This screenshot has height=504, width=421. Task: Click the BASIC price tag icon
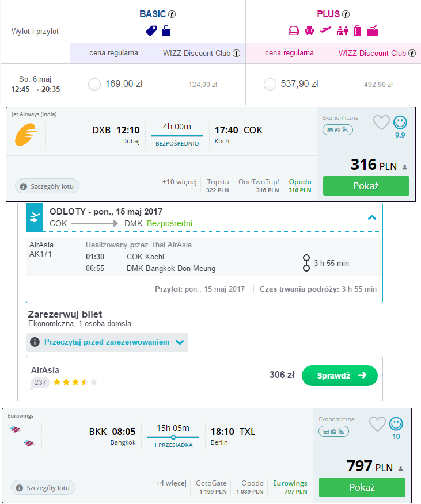point(151,31)
